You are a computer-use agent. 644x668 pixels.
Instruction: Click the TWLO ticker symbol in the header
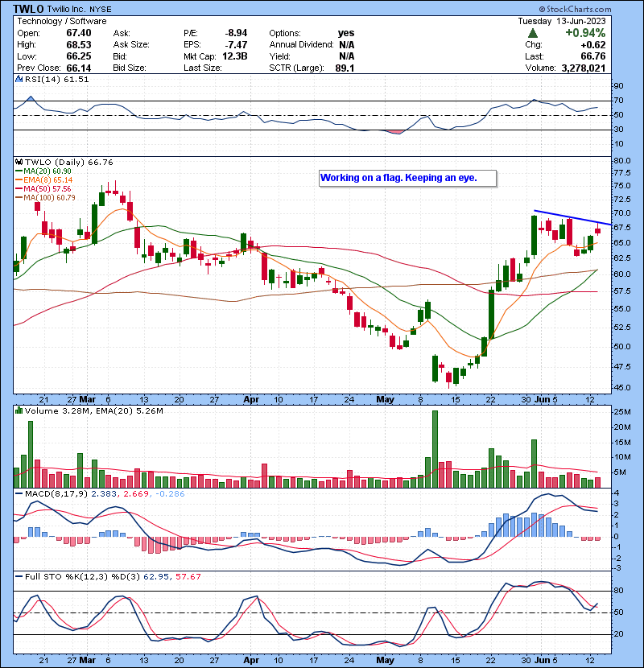point(28,9)
